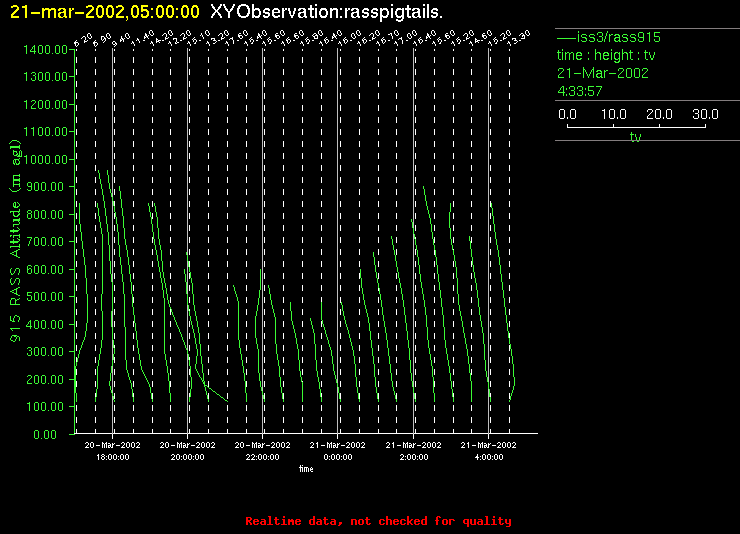The height and width of the screenshot is (534, 740).
Task: Select the "12.20" profile value label
Action: point(180,38)
